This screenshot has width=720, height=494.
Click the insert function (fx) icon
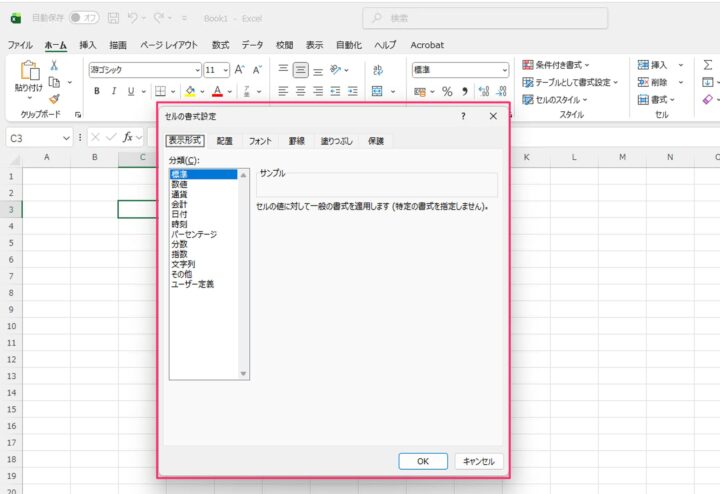pyautogui.click(x=126, y=137)
